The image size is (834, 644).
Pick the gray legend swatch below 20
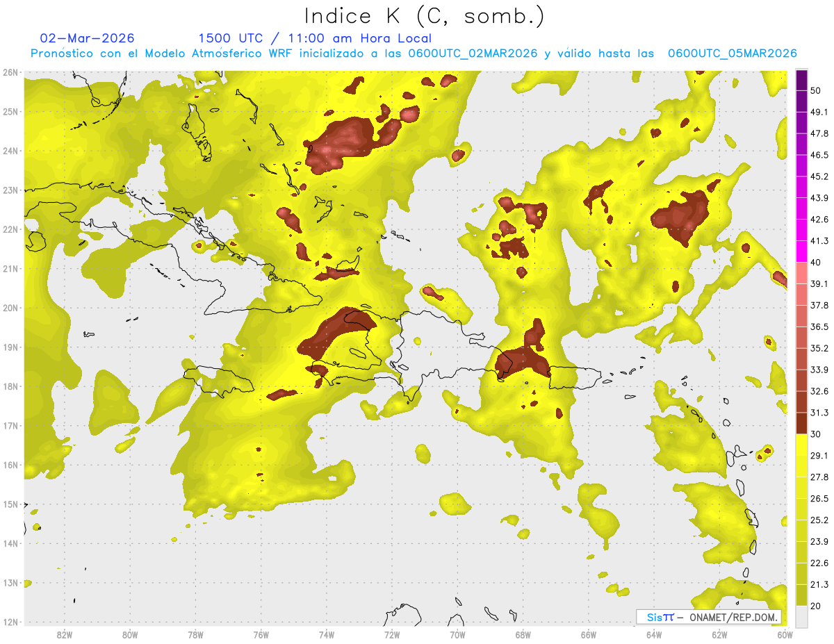pos(801,616)
